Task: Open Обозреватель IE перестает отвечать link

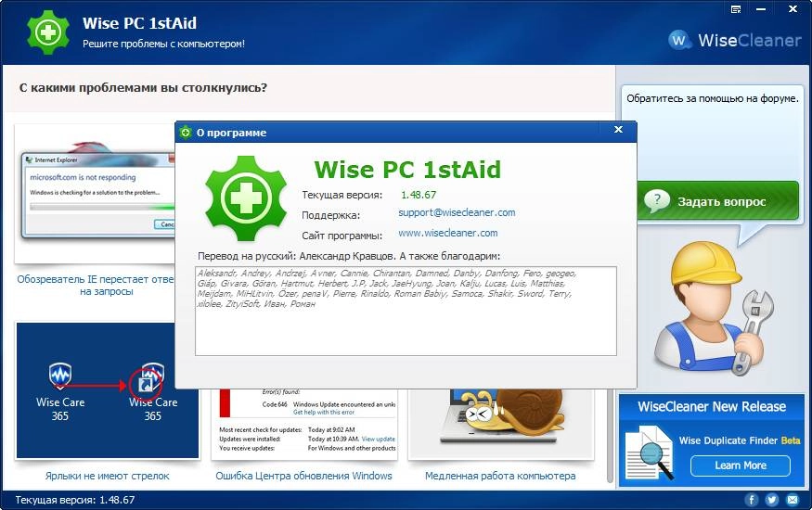Action: pyautogui.click(x=96, y=285)
